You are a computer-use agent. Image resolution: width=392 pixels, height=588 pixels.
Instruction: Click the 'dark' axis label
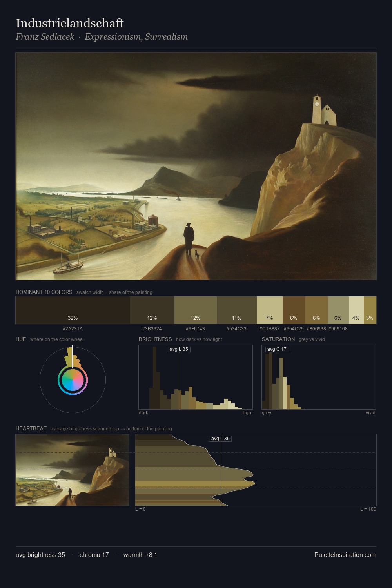[x=143, y=413]
